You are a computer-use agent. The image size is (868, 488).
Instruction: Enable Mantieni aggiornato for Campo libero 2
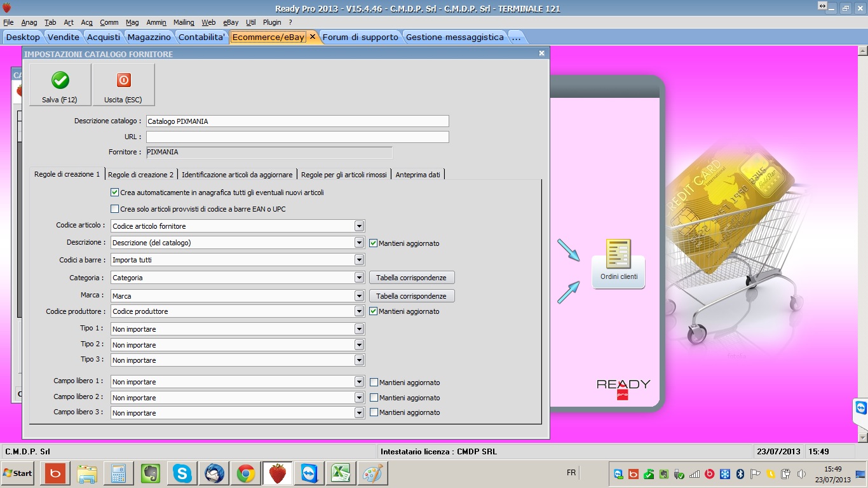[x=374, y=398]
